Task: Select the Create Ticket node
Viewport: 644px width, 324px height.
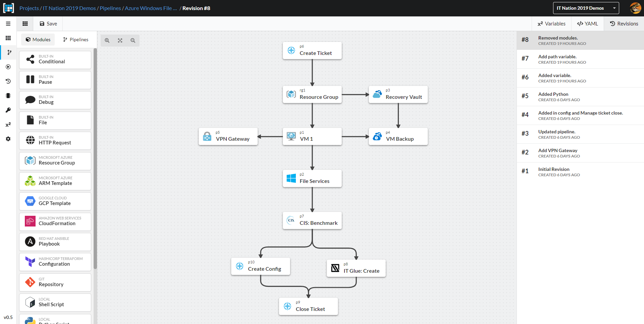Action: 312,51
